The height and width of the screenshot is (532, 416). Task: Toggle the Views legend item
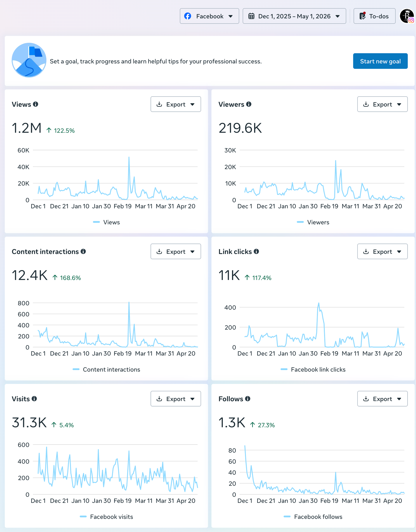107,222
